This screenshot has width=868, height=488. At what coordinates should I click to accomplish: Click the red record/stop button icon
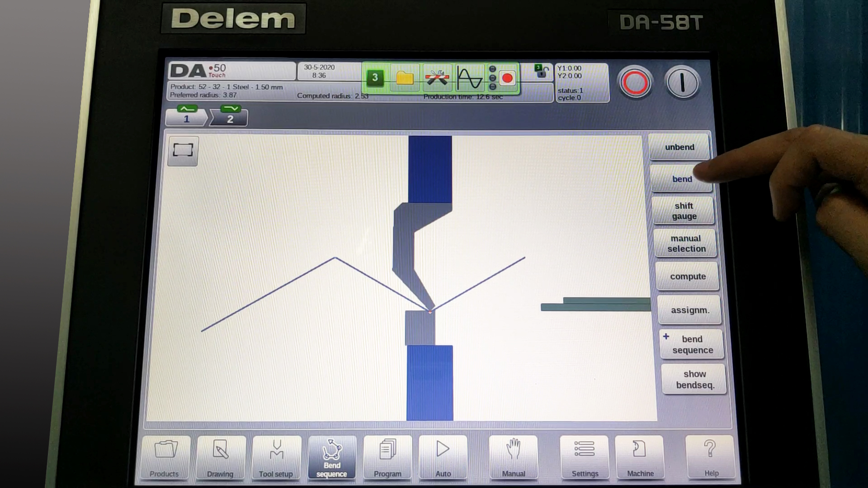click(507, 77)
